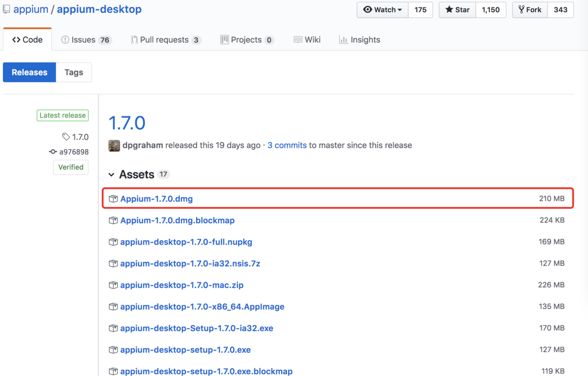Click the commit icon beside a976898
Screen dimensions: 588x376
[x=53, y=152]
